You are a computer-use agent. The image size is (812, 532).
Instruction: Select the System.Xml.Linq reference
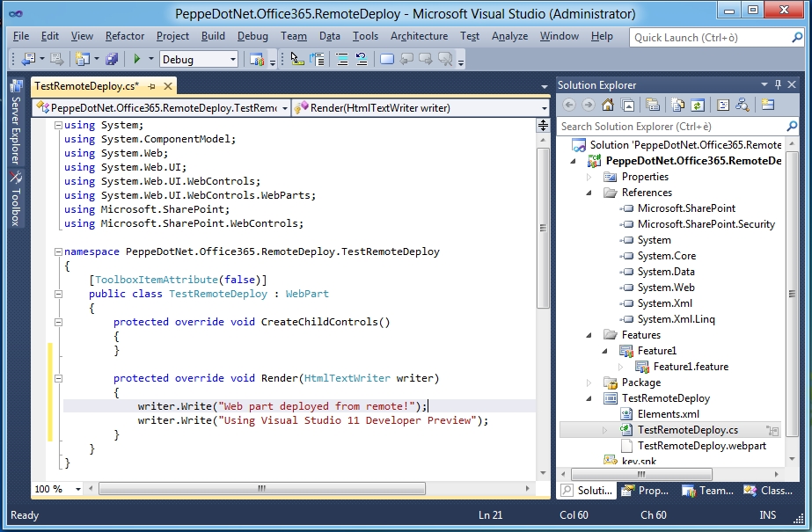coord(676,319)
